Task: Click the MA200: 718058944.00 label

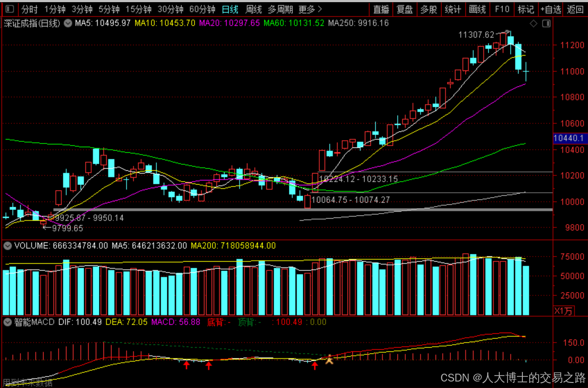Action: tap(233, 246)
